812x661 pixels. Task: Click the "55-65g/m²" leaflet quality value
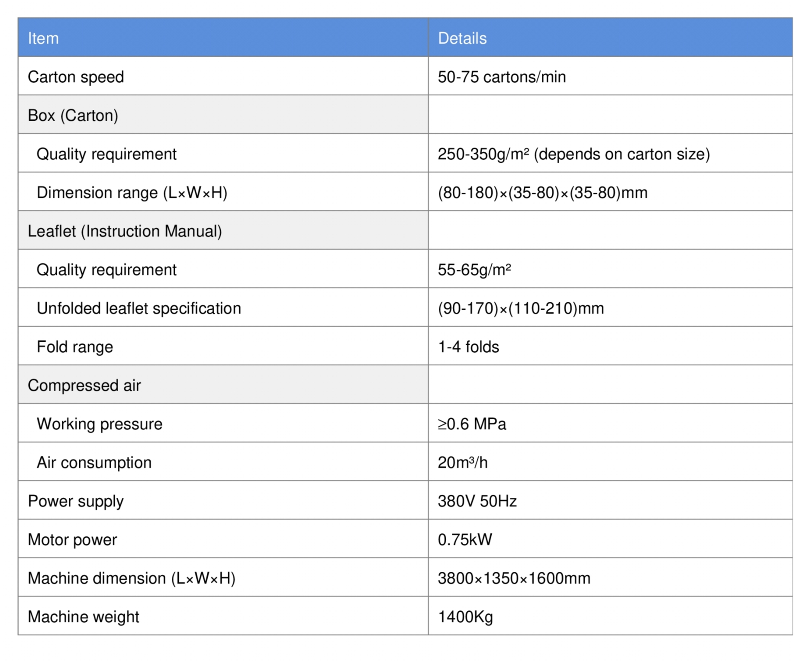point(474,270)
